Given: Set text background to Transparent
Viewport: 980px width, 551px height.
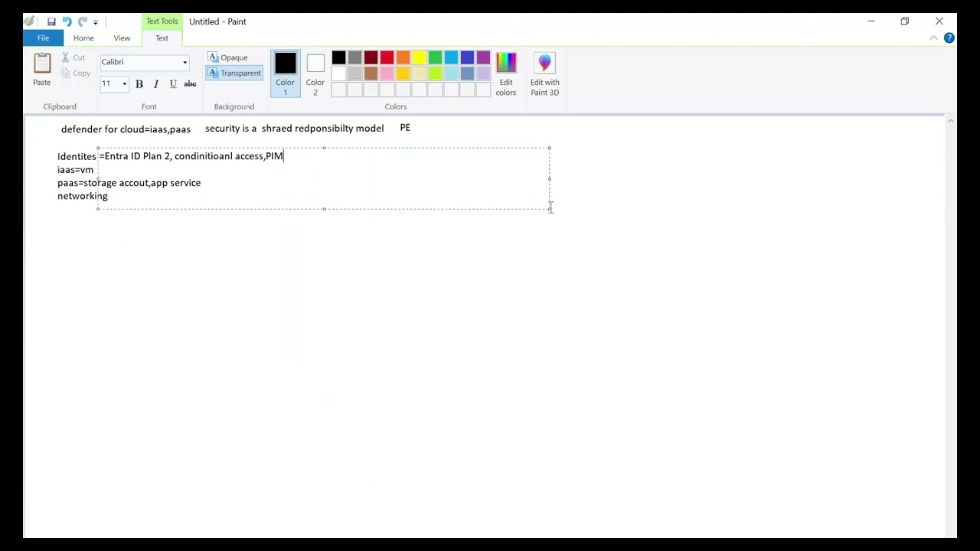Looking at the screenshot, I should click(234, 73).
